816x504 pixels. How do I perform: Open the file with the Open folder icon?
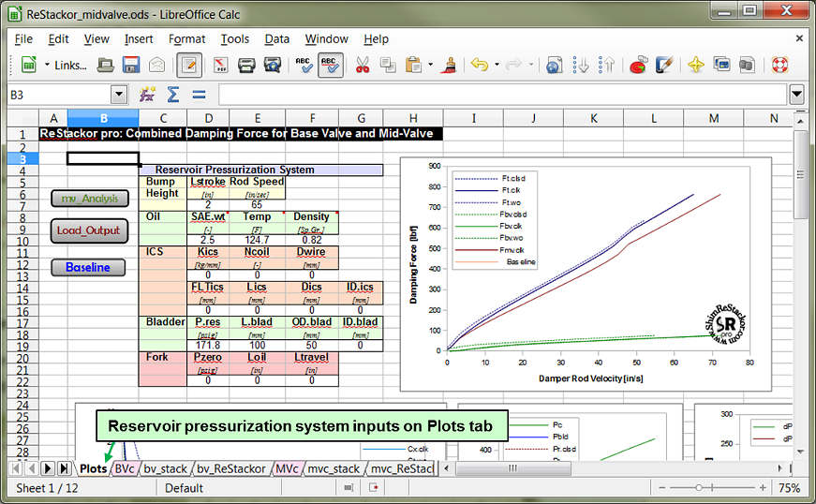tap(106, 65)
